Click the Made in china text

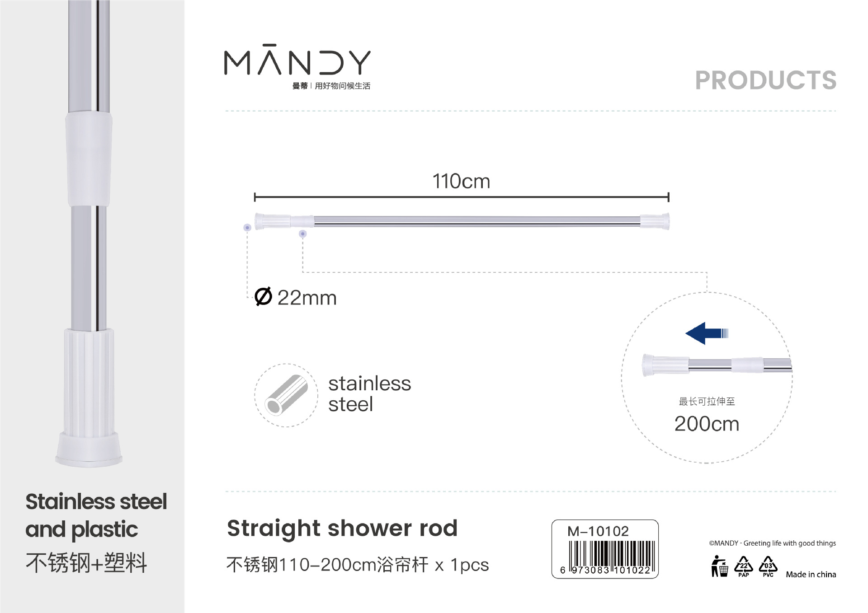click(x=811, y=575)
